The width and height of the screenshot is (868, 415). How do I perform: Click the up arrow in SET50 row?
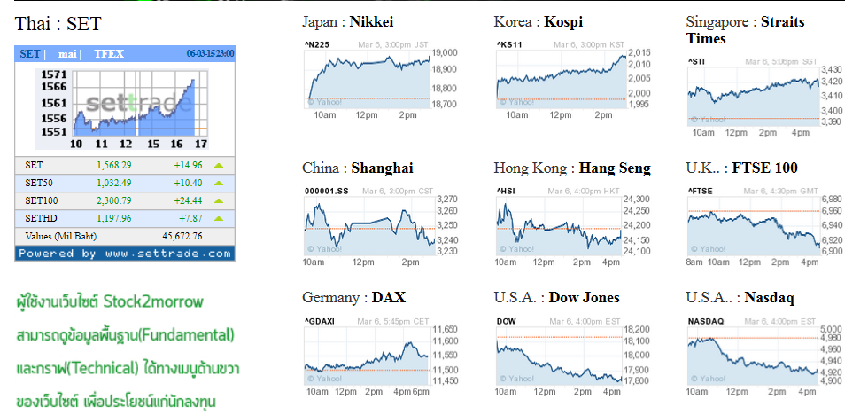(220, 183)
